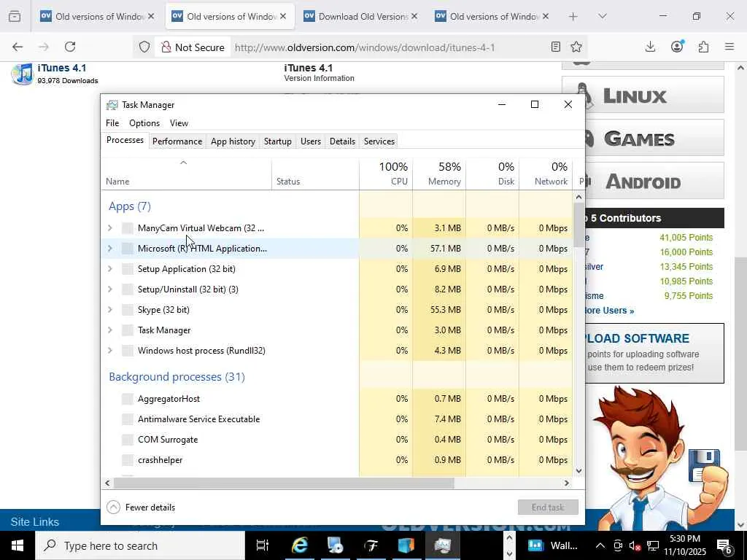Click Task Manager horizontal scrollbar thumb

point(284,483)
